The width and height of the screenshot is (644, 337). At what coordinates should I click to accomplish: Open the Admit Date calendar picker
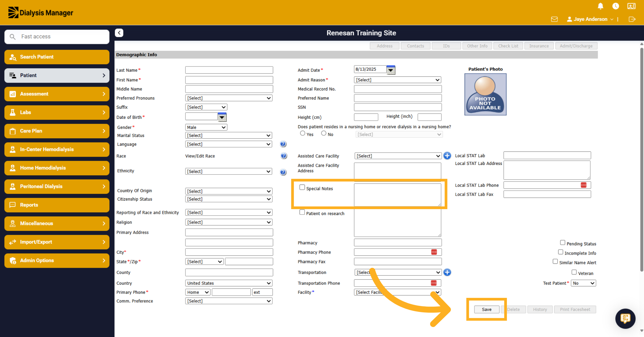tap(391, 70)
